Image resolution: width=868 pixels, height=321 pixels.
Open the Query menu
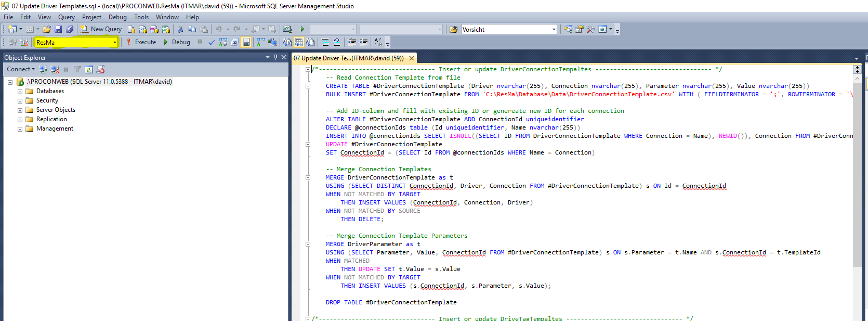click(66, 17)
